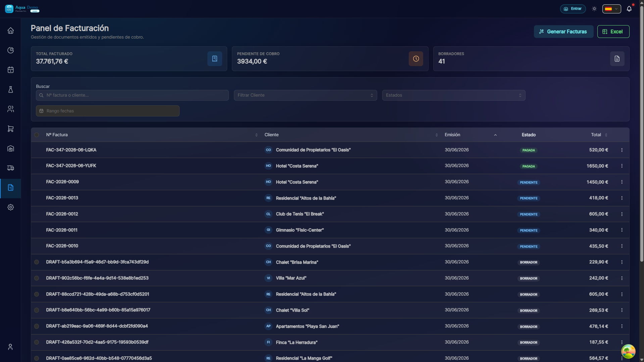The height and width of the screenshot is (362, 644).
Task: Open actions menu for Chalet "Brisa Marina" draft
Action: (622, 262)
